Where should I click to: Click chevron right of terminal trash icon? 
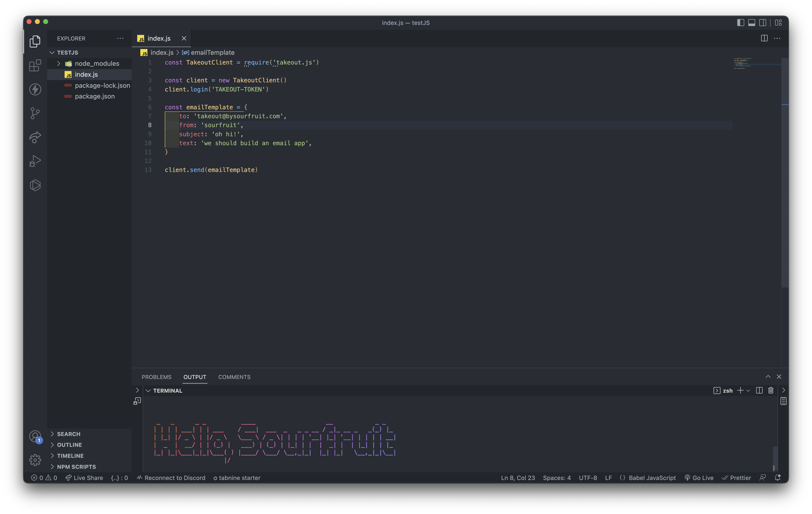coord(784,390)
